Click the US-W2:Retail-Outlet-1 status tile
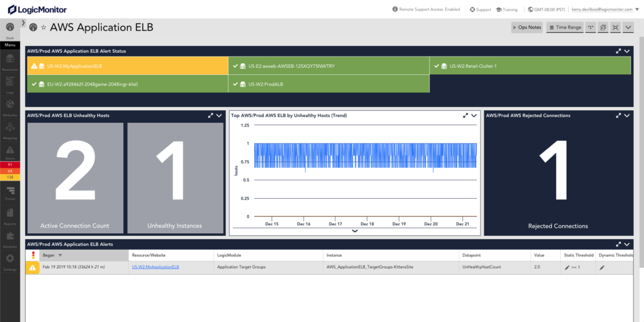The image size is (644, 322). tap(530, 65)
